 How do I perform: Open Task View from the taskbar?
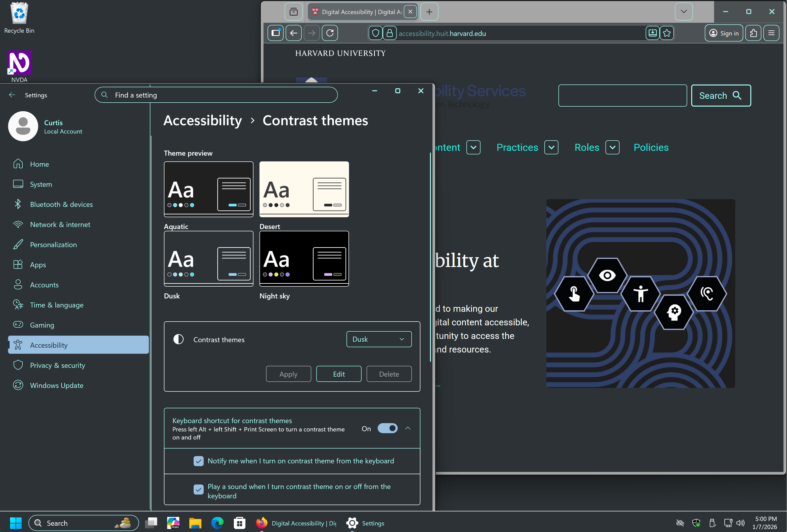click(x=151, y=523)
